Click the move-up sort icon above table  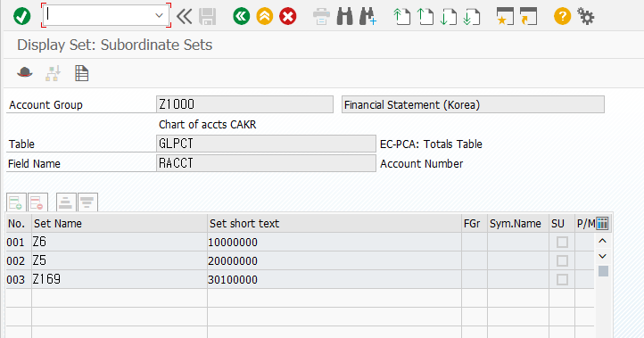click(66, 202)
